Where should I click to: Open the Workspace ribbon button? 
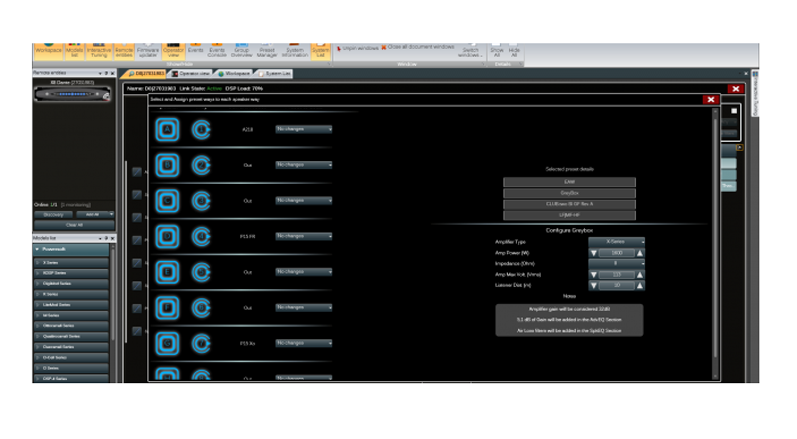48,51
